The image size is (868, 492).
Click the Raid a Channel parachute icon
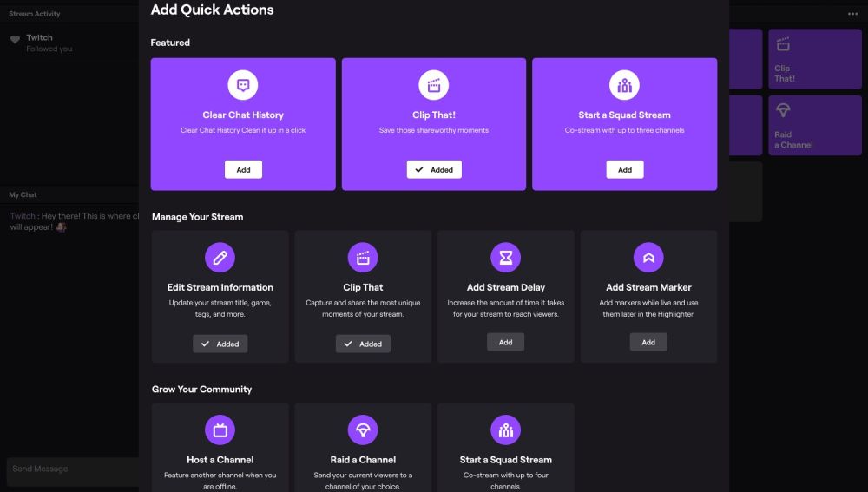[363, 430]
